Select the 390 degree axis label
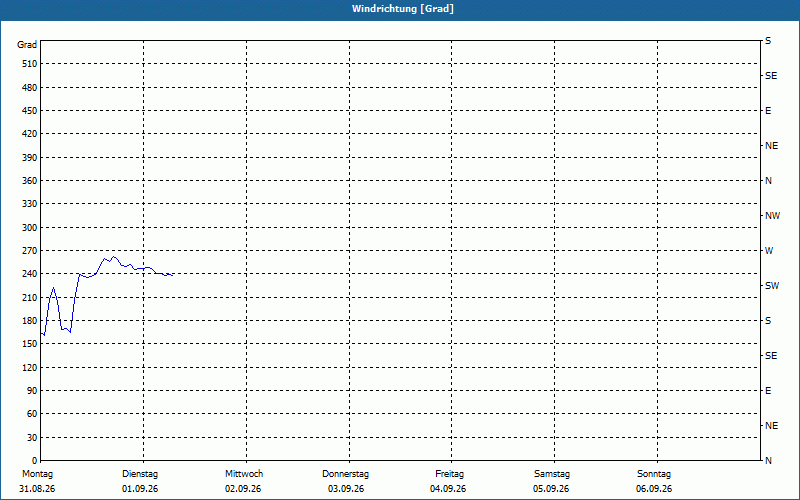The width and height of the screenshot is (800, 500). [30, 158]
